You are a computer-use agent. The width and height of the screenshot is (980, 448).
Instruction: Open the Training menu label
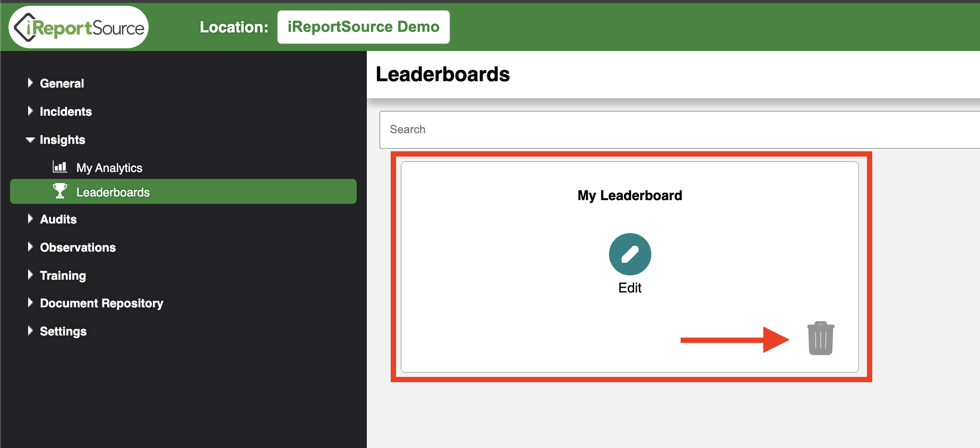click(63, 275)
